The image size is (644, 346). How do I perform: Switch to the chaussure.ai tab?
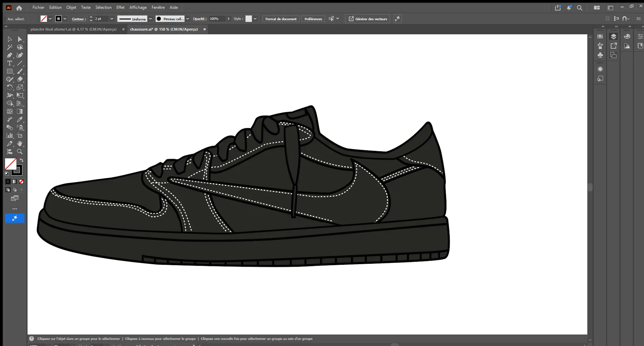(x=164, y=29)
